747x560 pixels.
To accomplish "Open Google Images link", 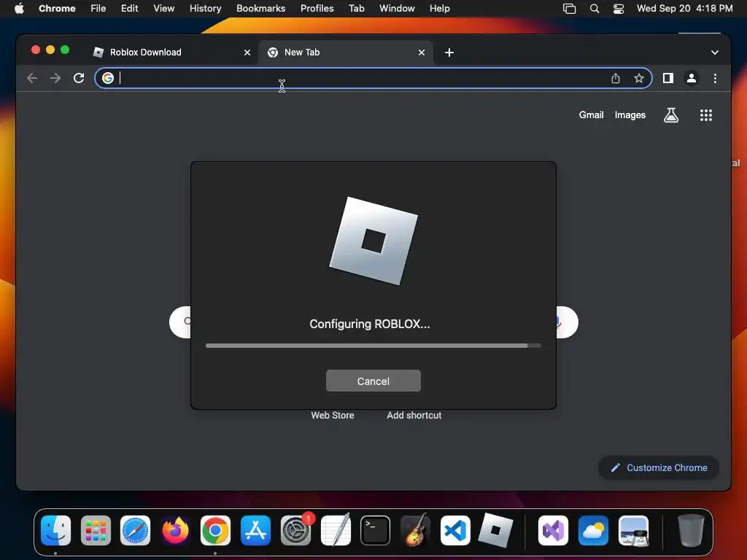I will point(630,114).
